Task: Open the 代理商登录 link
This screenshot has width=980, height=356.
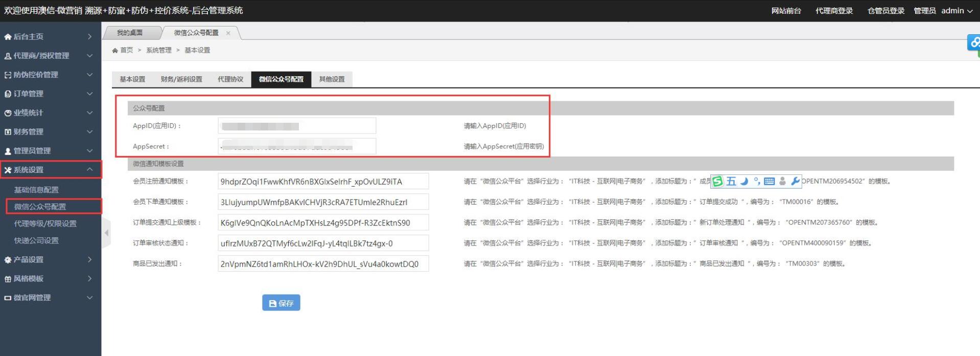Action: click(x=834, y=11)
